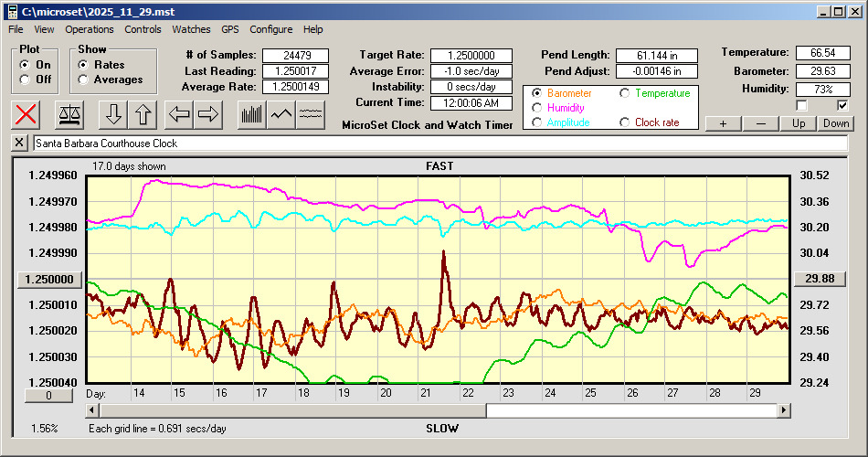This screenshot has height=457, width=868.
Task: Select the vertical bars graph icon
Action: click(251, 114)
